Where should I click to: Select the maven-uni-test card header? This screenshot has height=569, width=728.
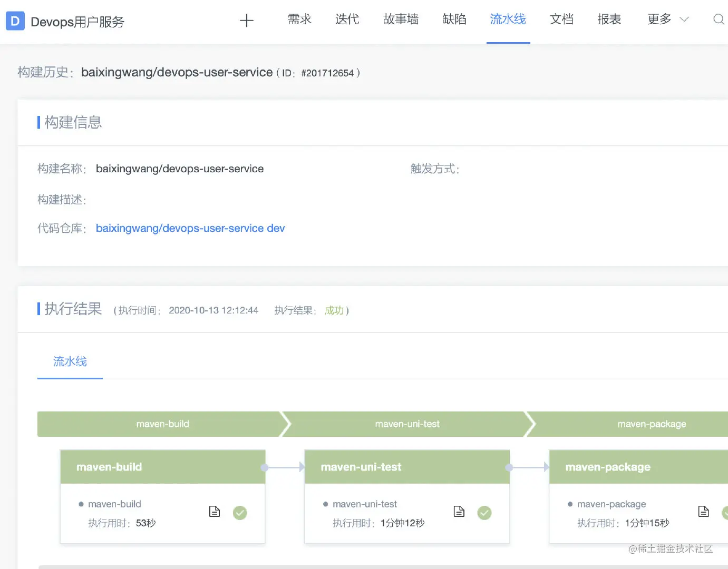point(407,467)
